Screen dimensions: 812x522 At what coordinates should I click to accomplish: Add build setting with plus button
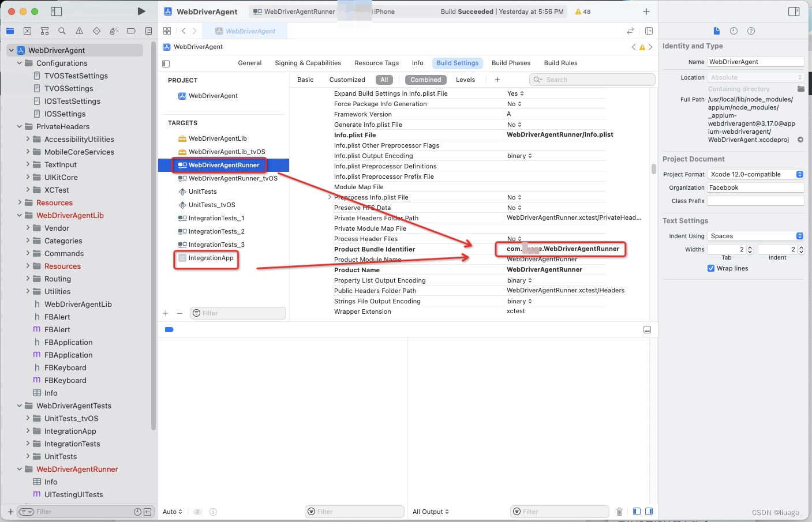coord(497,80)
